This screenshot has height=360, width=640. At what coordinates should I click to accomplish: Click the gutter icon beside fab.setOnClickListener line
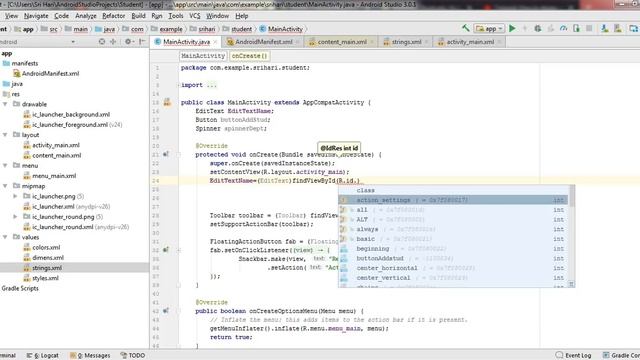(x=166, y=249)
